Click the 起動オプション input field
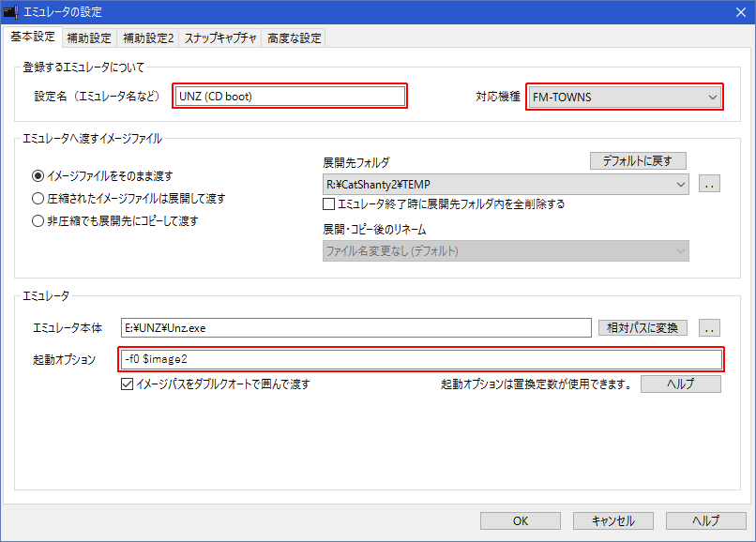The width and height of the screenshot is (756, 542). (420, 359)
